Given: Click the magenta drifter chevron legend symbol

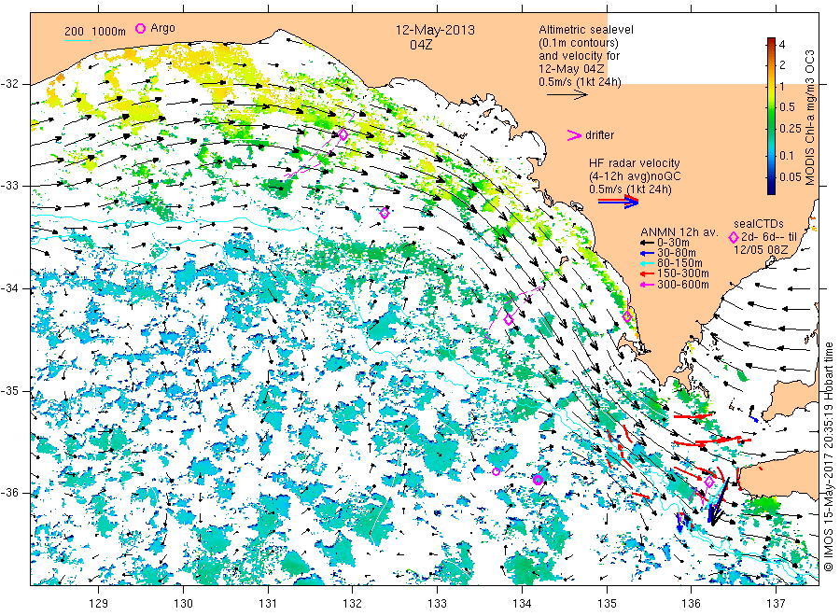Looking at the screenshot, I should [574, 135].
